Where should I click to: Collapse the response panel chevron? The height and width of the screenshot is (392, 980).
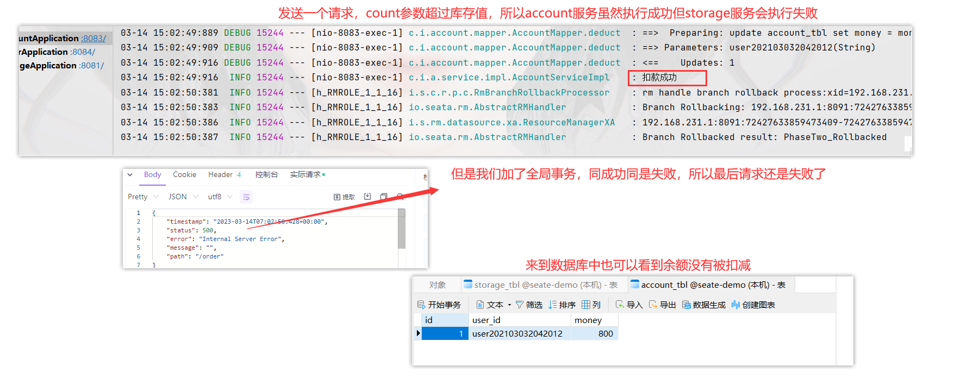click(130, 175)
